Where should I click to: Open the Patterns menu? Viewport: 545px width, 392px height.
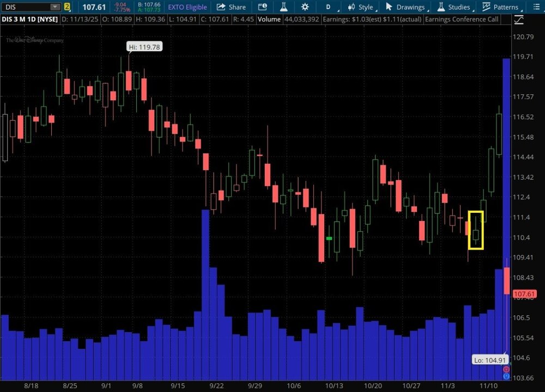click(500, 7)
